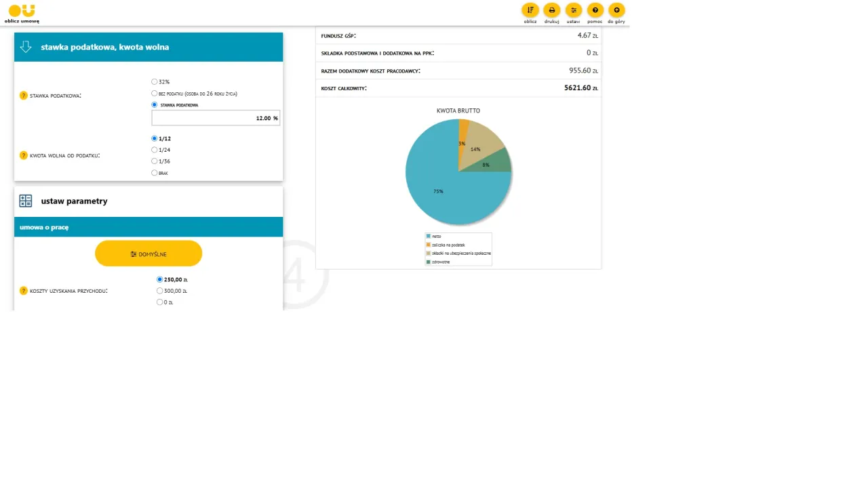This screenshot has width=868, height=488.
Task: Select the umowa o pracę tab
Action: pyautogui.click(x=45, y=227)
